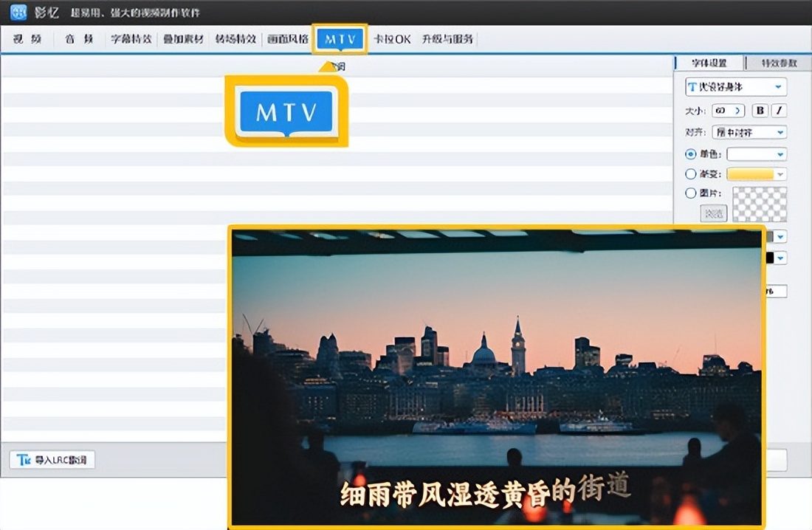Open the 卡拉OK menu tab
The height and width of the screenshot is (530, 812).
tap(392, 39)
